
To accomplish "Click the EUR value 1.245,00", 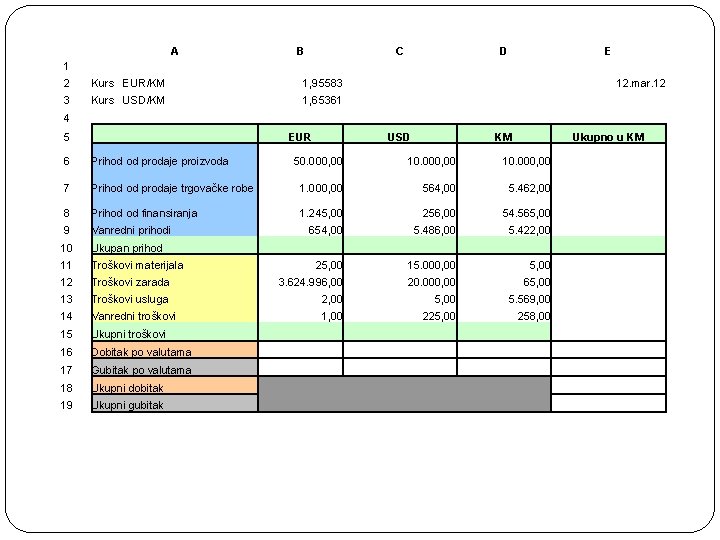I will pos(321,213).
